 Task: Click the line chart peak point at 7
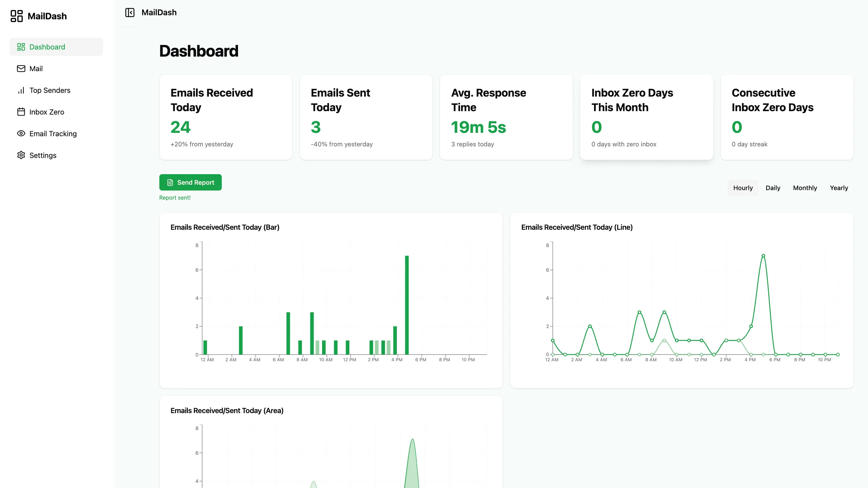click(x=763, y=256)
